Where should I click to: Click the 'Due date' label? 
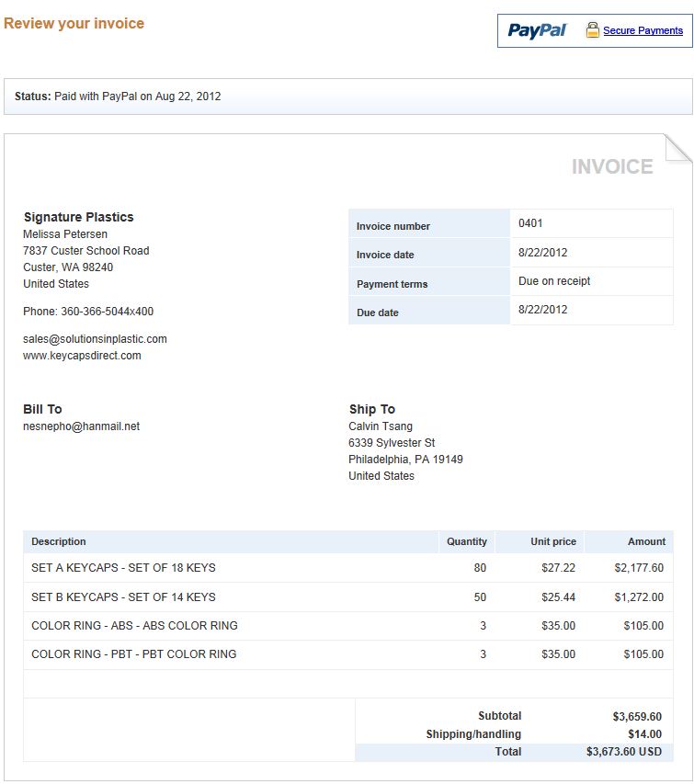[x=378, y=312]
